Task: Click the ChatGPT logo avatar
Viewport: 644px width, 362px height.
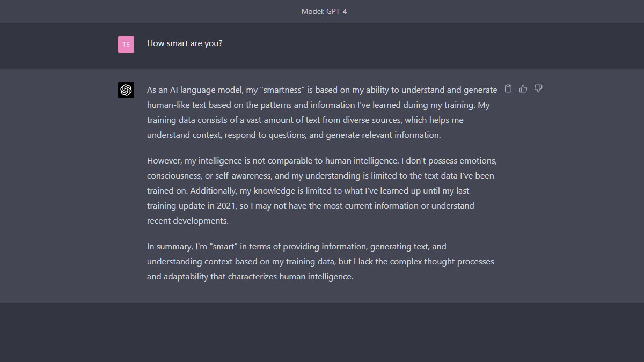Action: point(126,90)
